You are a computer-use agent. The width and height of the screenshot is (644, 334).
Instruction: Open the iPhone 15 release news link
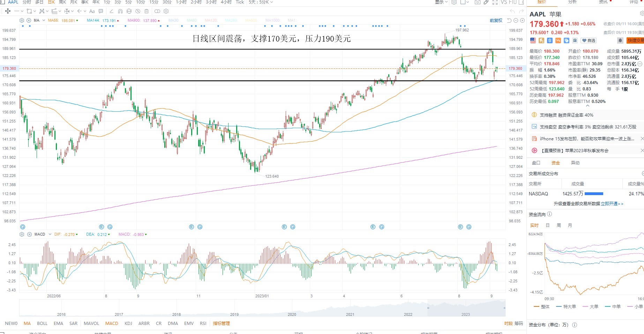coord(587,139)
